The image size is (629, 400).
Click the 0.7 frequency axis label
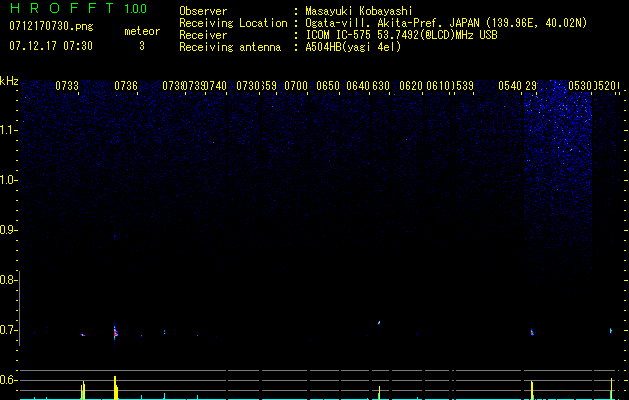(8, 330)
